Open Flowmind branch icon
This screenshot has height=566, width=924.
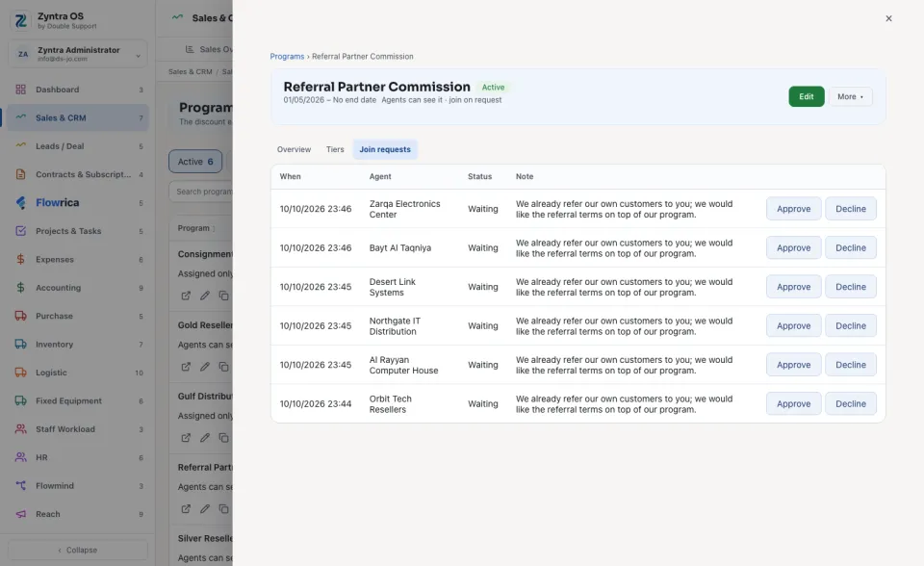click(20, 485)
